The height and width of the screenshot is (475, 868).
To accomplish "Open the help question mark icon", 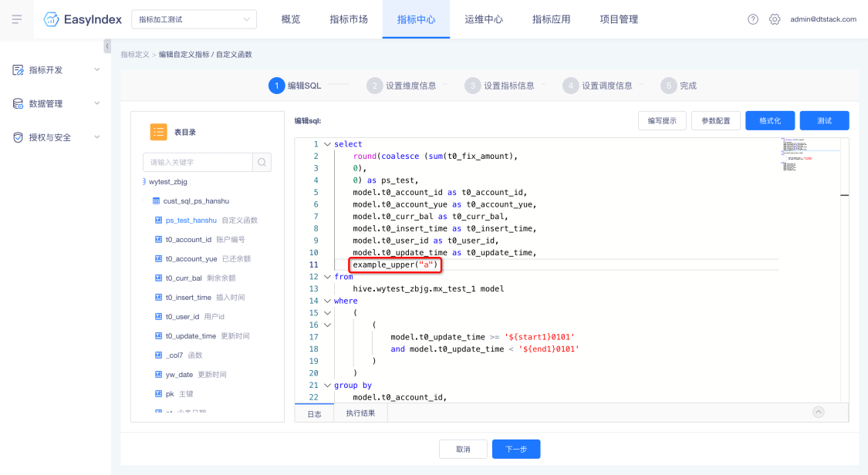I will [753, 19].
